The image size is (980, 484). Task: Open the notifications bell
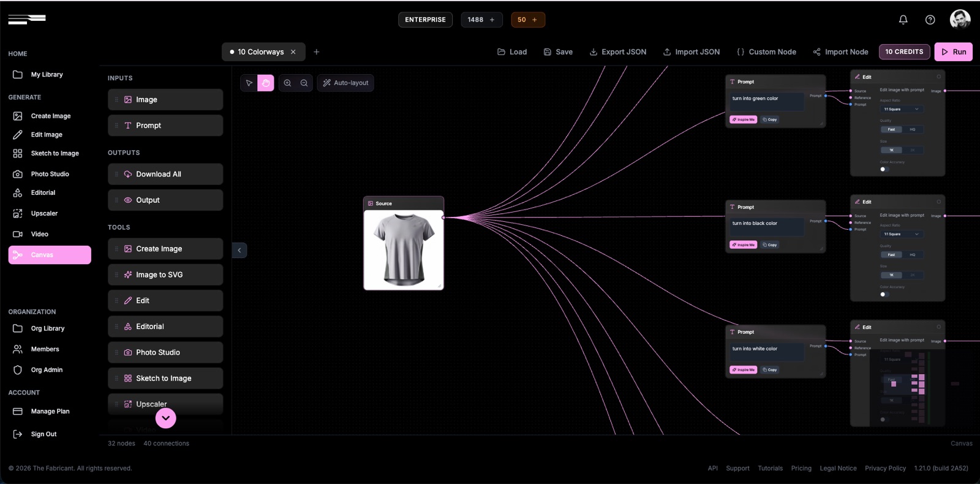point(903,20)
